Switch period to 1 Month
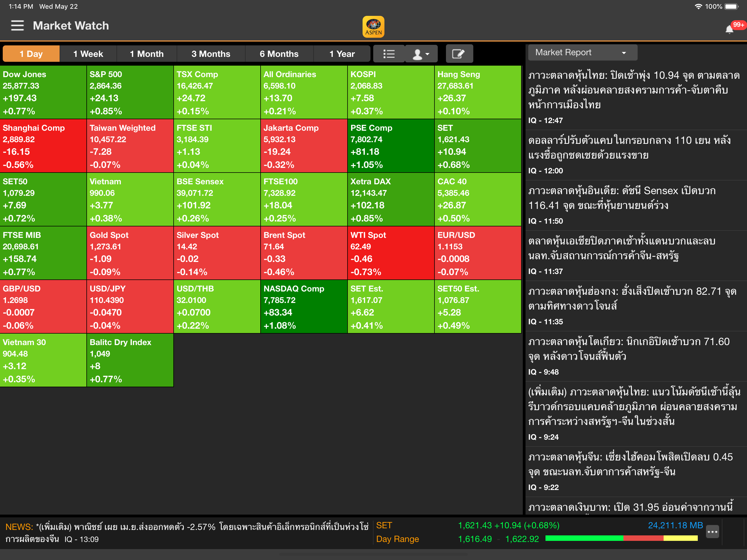The height and width of the screenshot is (560, 747). pyautogui.click(x=147, y=54)
